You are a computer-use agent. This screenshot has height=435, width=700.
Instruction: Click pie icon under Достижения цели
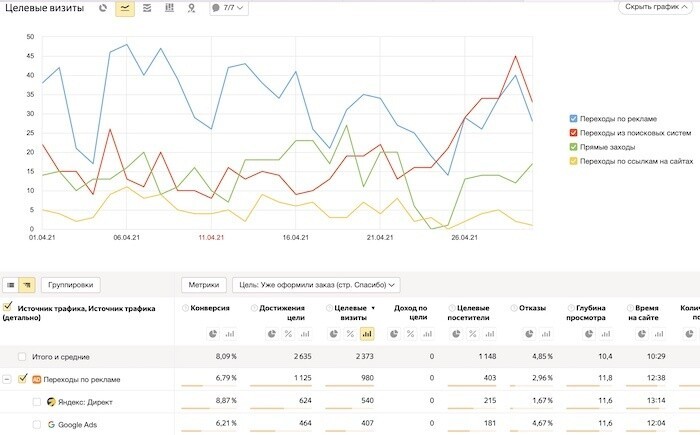click(x=271, y=334)
